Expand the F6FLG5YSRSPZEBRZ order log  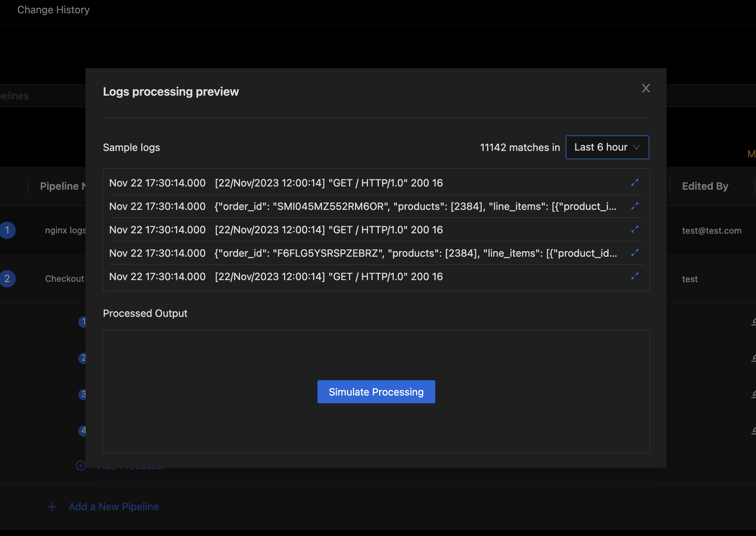tap(635, 253)
